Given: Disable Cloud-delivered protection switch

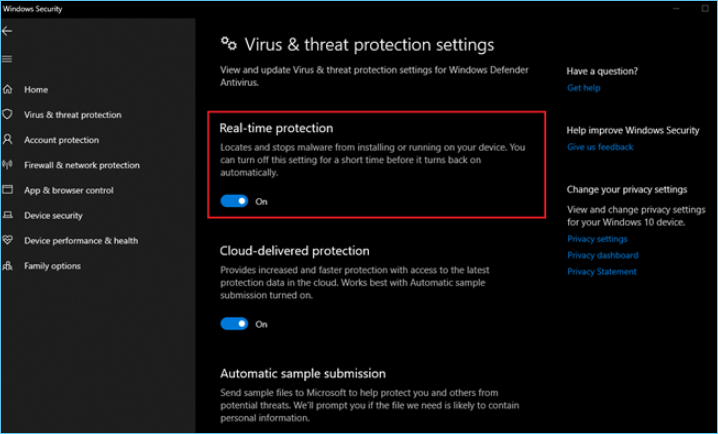Looking at the screenshot, I should (x=234, y=324).
